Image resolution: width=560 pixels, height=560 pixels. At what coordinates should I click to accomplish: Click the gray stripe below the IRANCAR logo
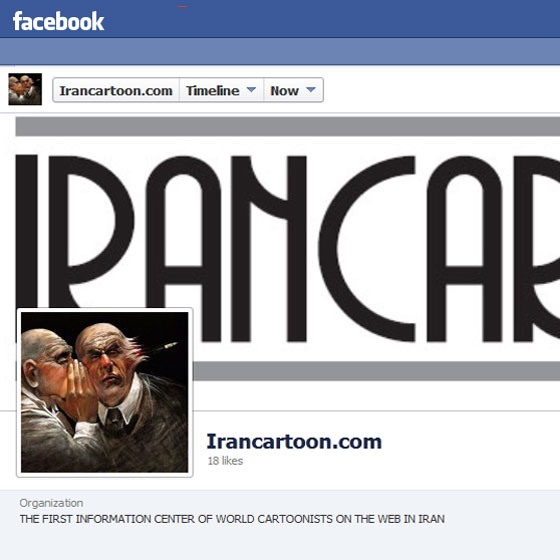tap(376, 371)
